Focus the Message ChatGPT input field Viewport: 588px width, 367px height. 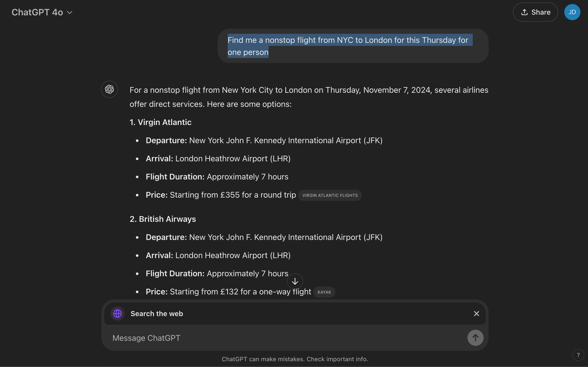click(287, 338)
